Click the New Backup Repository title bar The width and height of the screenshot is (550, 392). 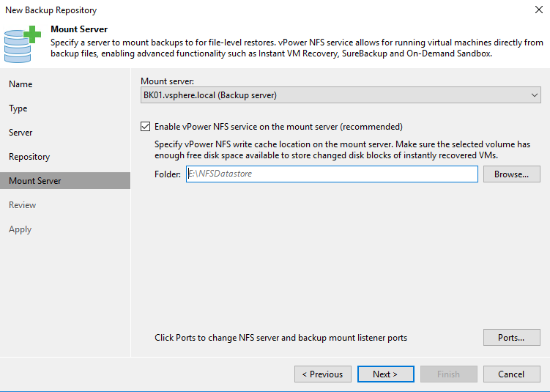point(220,10)
